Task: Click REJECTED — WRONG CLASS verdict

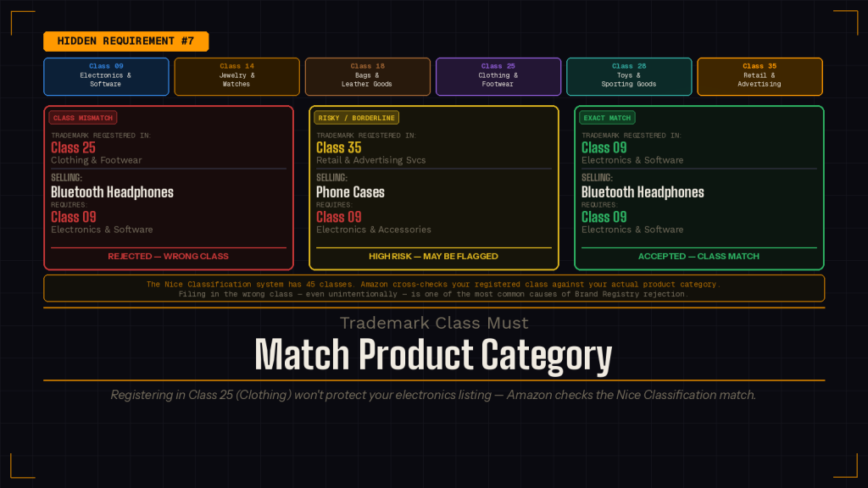Action: click(169, 256)
